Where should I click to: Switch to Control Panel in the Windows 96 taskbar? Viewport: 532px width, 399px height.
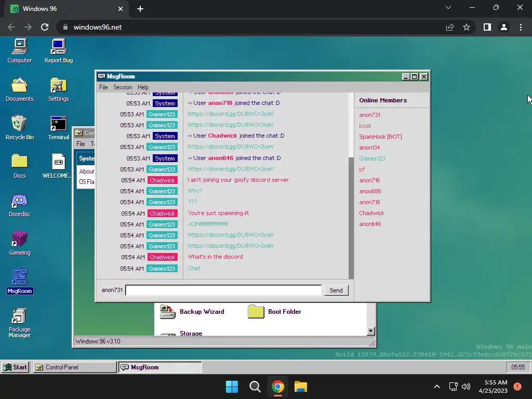click(74, 367)
